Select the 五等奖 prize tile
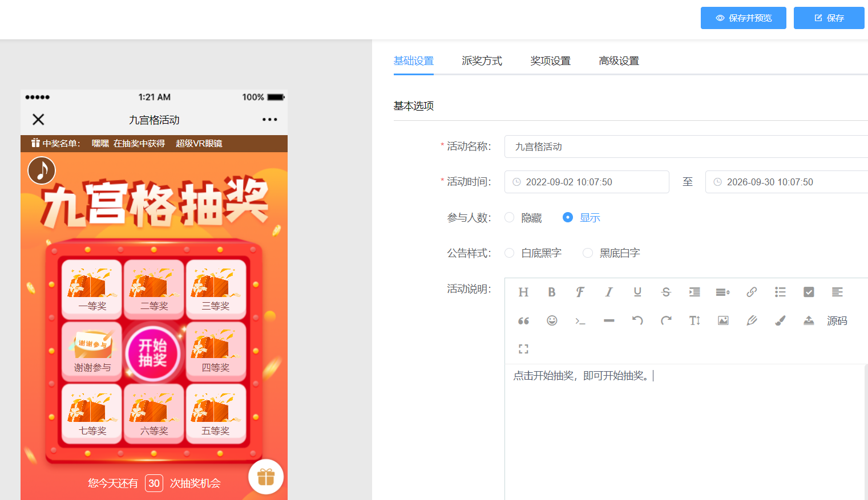Viewport: 868px width, 500px height. click(216, 413)
